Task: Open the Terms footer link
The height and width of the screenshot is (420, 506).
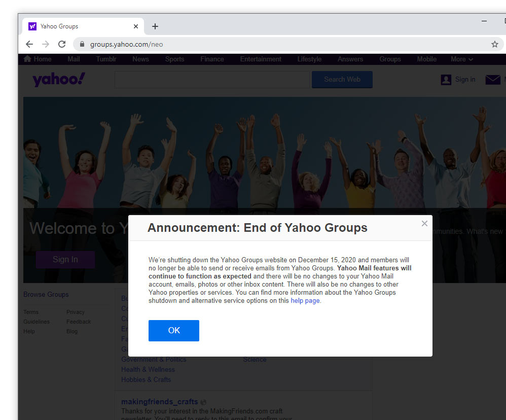Action: click(x=31, y=312)
